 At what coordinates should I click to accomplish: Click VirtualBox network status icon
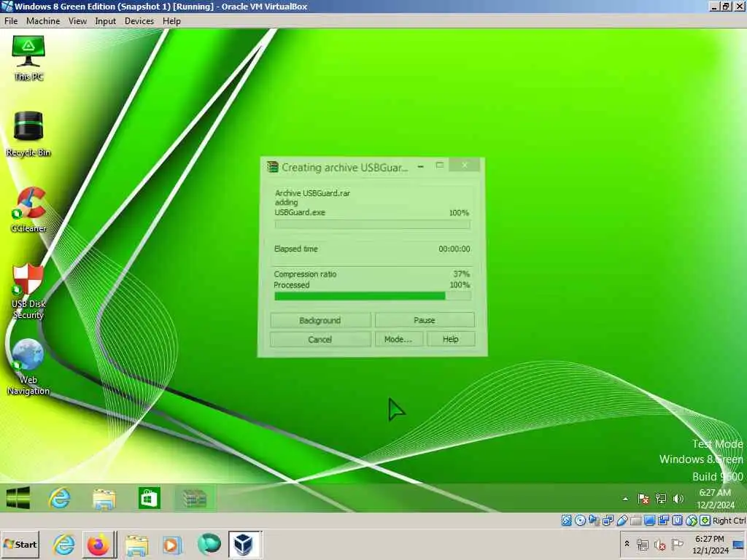coord(608,521)
